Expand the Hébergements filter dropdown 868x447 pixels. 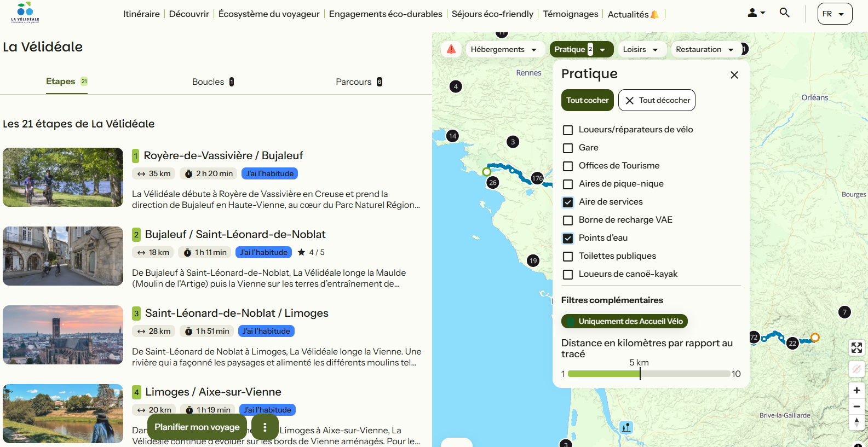504,49
